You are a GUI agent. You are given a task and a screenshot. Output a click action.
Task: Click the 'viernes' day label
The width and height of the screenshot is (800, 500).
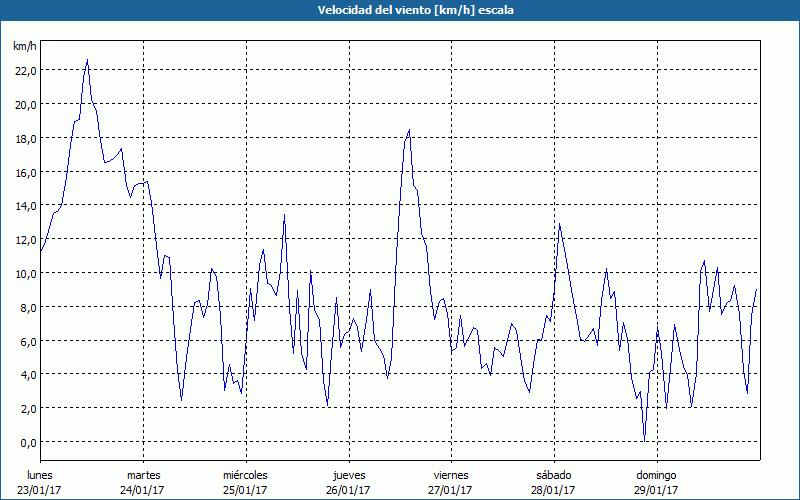point(450,475)
